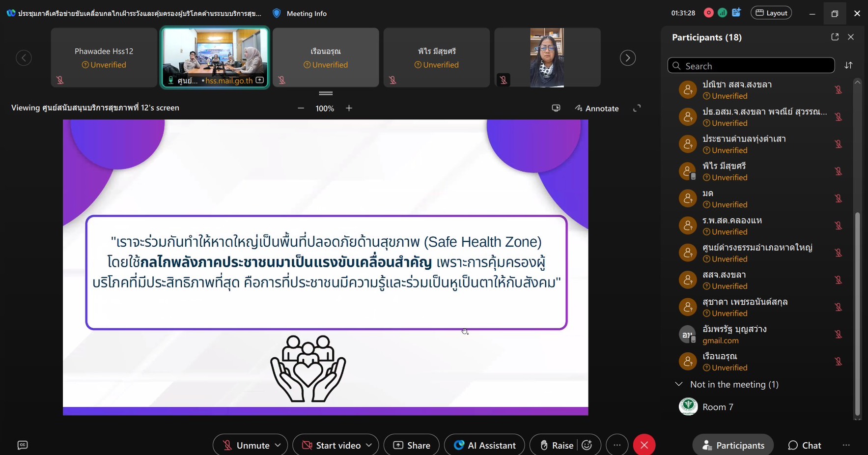868x455 pixels.
Task: Open the Layout button
Action: coord(771,13)
